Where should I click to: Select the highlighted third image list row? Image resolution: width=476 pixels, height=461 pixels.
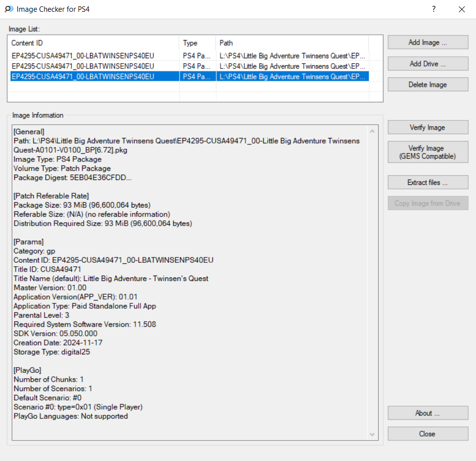pyautogui.click(x=189, y=76)
